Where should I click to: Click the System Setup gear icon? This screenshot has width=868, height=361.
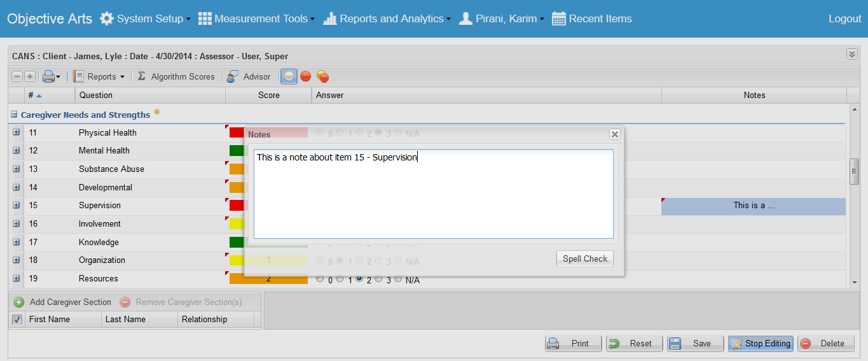coord(107,18)
